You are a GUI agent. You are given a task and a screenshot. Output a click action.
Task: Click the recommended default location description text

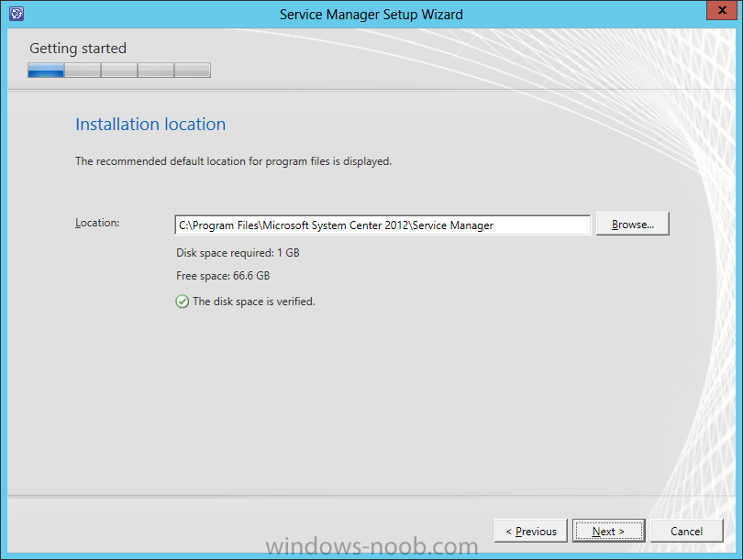(234, 161)
